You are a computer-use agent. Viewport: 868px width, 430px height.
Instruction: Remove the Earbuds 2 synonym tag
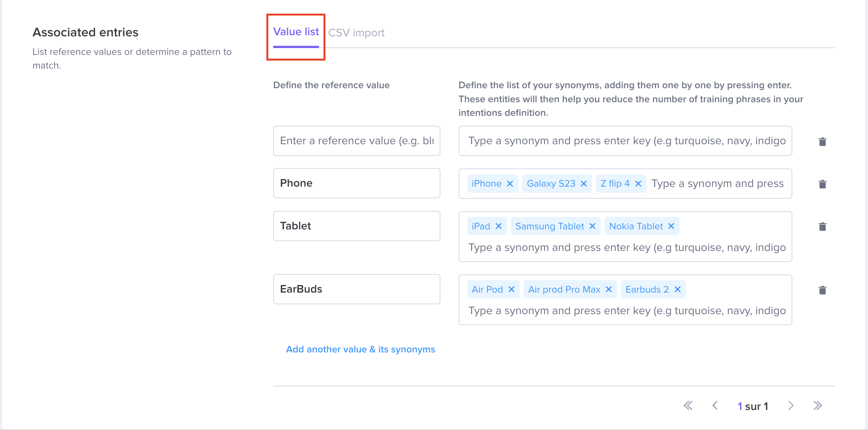coord(678,289)
